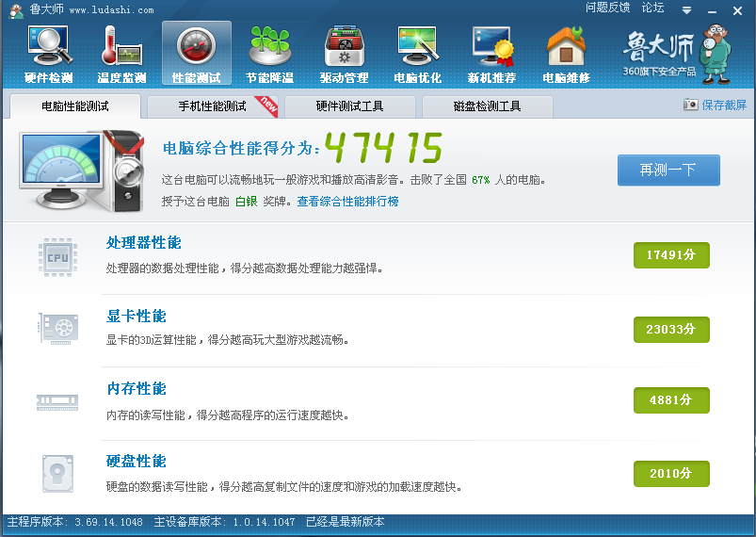The height and width of the screenshot is (537, 756).
Task: Click the 4881分 memory score button
Action: point(671,400)
